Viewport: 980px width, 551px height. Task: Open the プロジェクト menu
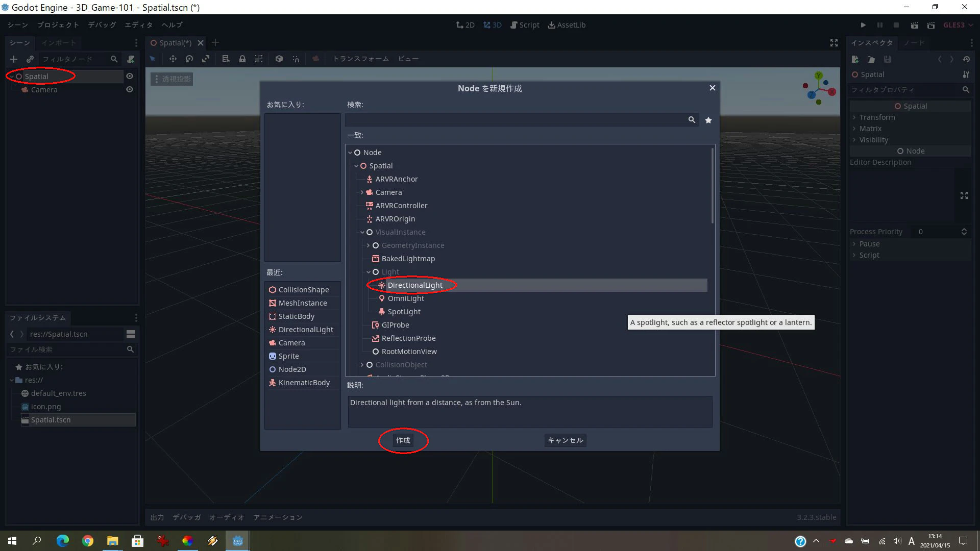click(x=58, y=25)
